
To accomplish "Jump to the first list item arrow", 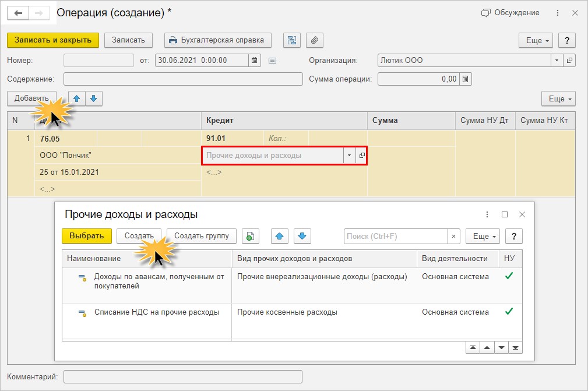I will [x=473, y=347].
